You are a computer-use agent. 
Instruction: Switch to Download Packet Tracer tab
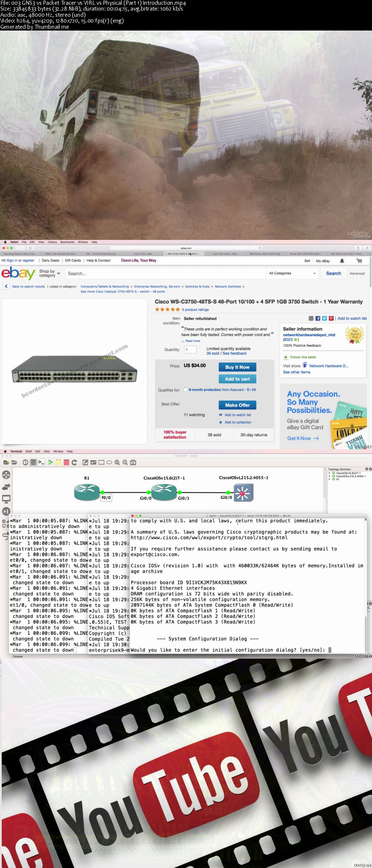click(x=20, y=254)
